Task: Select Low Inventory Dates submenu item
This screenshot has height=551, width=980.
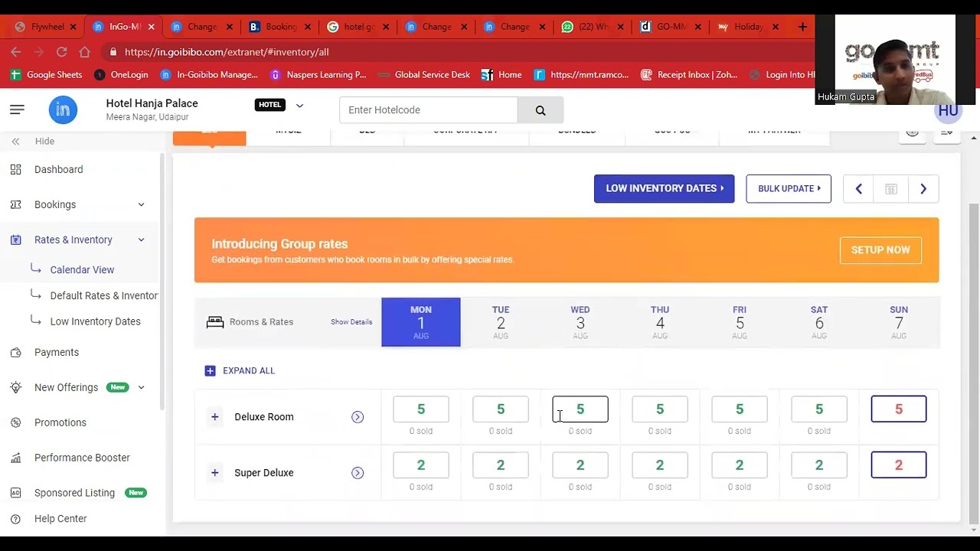Action: pyautogui.click(x=95, y=322)
